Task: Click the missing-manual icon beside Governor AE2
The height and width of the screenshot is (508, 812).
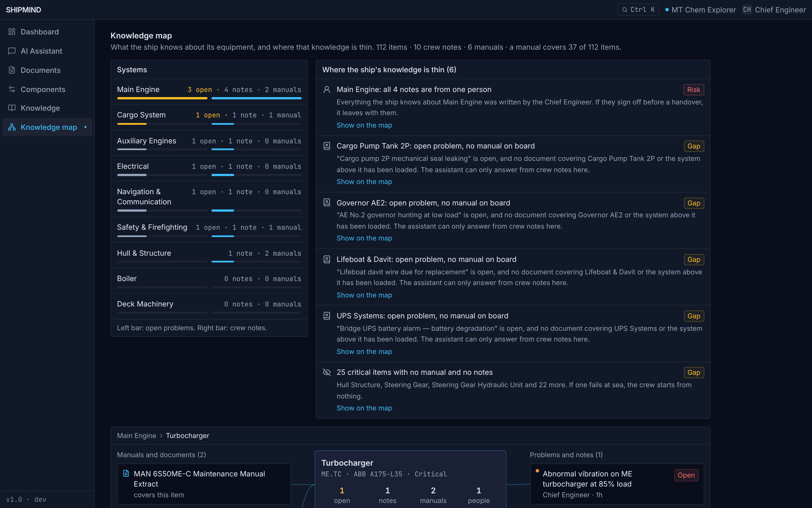Action: [x=326, y=202]
